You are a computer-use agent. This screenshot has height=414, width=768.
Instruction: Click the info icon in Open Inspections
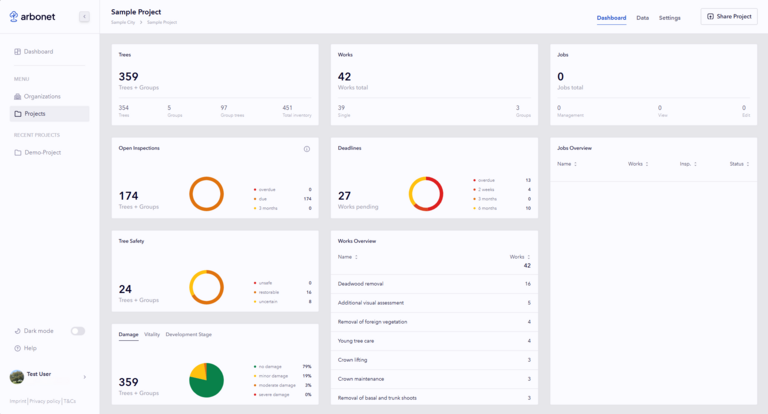click(307, 149)
